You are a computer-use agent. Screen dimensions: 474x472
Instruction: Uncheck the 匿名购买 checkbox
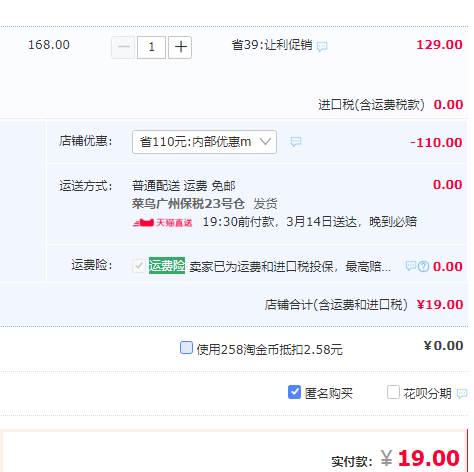pos(294,392)
